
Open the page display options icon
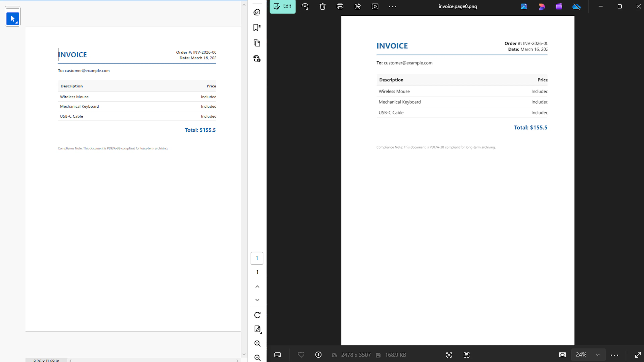click(x=257, y=329)
